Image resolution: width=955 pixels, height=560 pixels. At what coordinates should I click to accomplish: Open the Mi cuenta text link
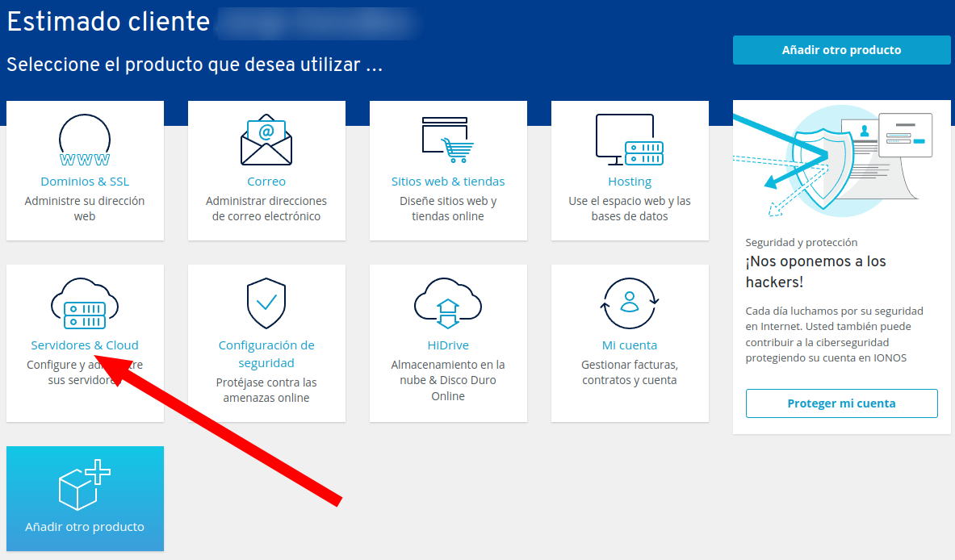630,345
